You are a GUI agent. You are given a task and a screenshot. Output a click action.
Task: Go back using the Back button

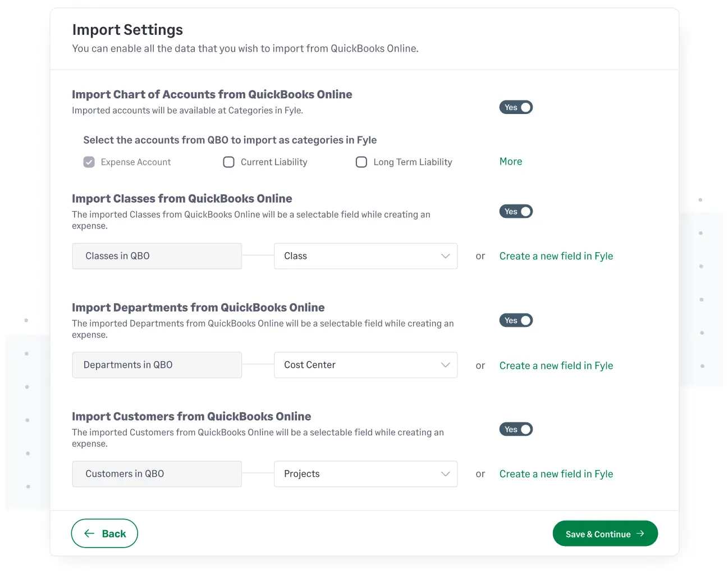pos(104,534)
